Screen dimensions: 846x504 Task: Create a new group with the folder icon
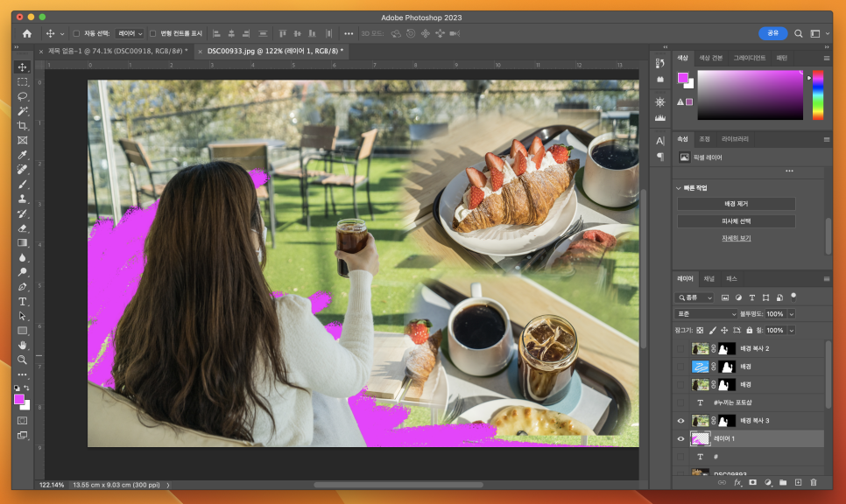(783, 482)
